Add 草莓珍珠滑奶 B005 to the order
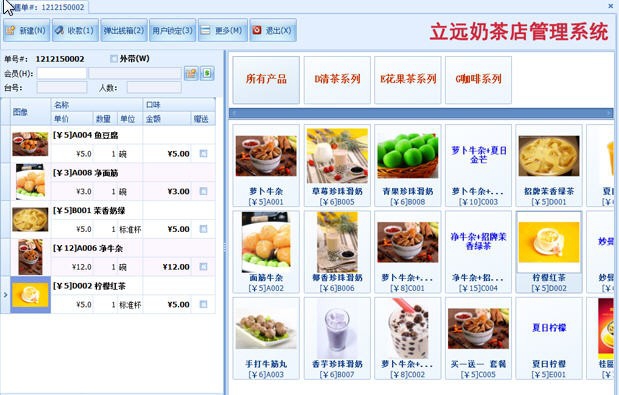 [337, 165]
